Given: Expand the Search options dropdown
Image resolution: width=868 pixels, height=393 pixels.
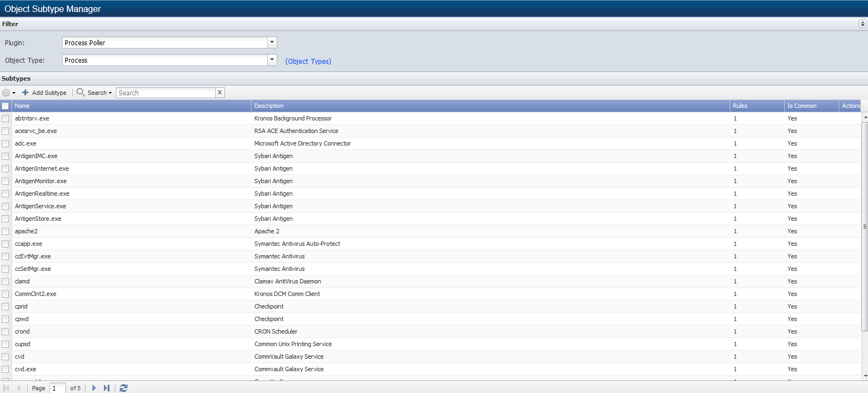Looking at the screenshot, I should 110,93.
